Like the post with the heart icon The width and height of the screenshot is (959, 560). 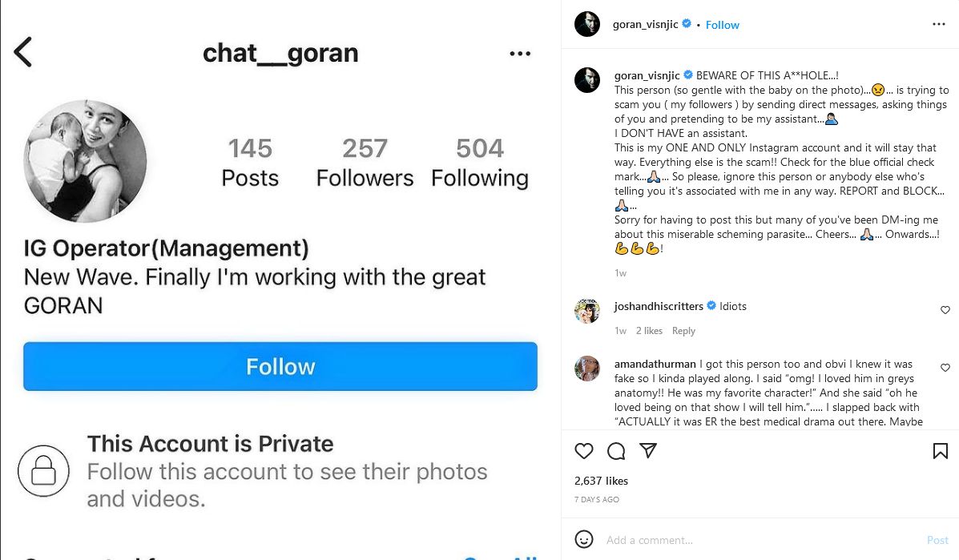pyautogui.click(x=584, y=451)
